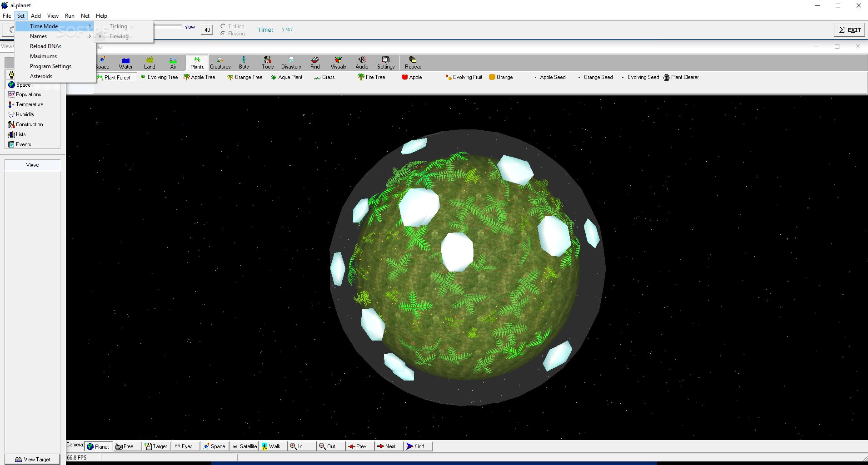Open the Disasters toolbar category

point(291,63)
